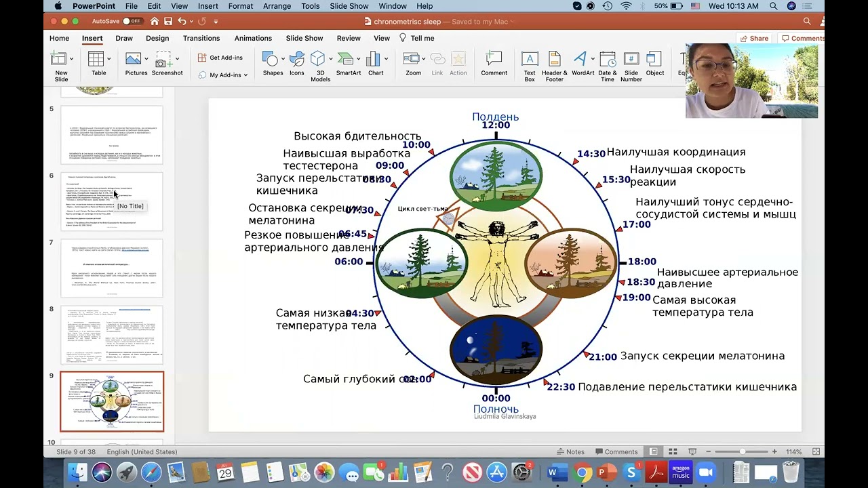Go to Home via house icon
The height and width of the screenshot is (488, 868).
(x=155, y=22)
